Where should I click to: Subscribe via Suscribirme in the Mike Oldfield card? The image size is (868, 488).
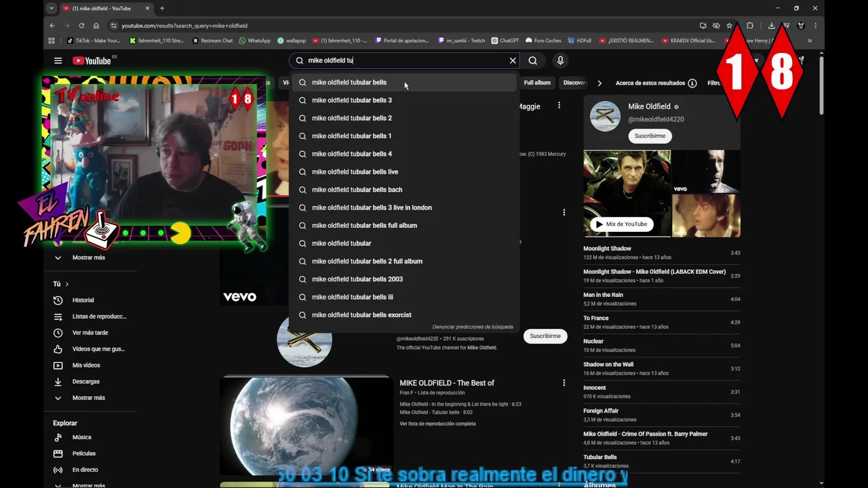tap(650, 136)
